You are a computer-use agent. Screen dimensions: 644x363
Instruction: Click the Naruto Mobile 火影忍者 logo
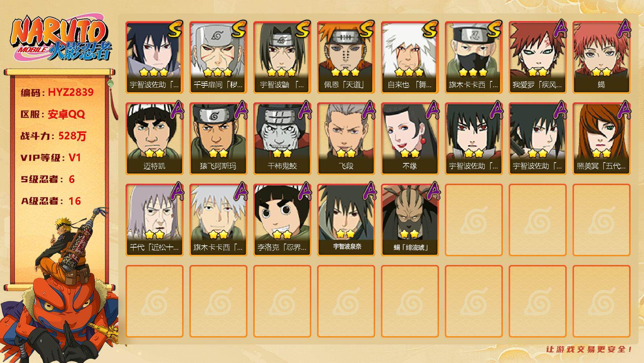click(x=61, y=39)
